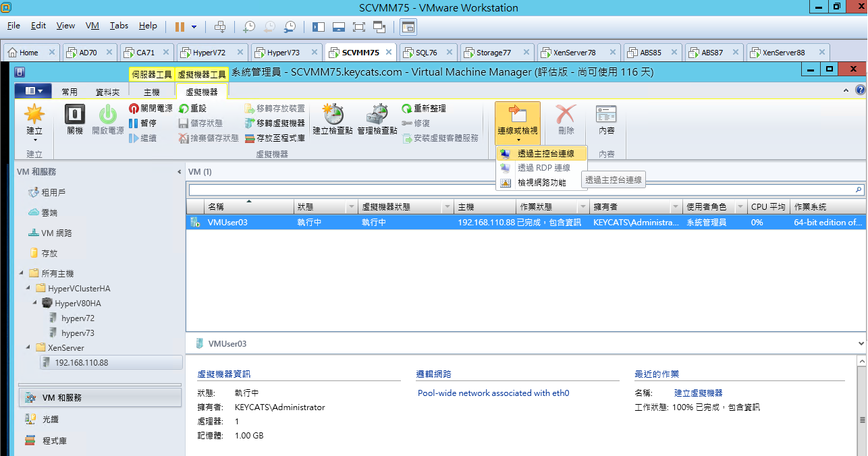Select the VMUser03 row in list
The width and height of the screenshot is (868, 456).
pos(526,222)
